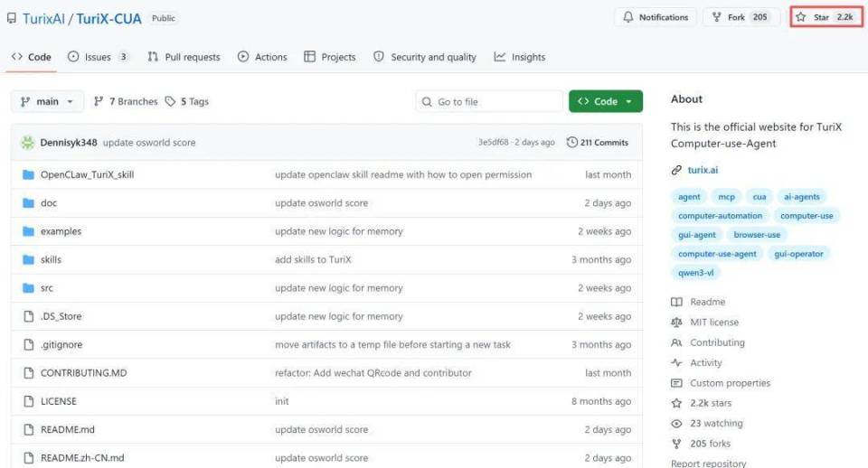Focus the Go to file search field
Image resolution: width=868 pixels, height=468 pixels.
pyautogui.click(x=489, y=102)
